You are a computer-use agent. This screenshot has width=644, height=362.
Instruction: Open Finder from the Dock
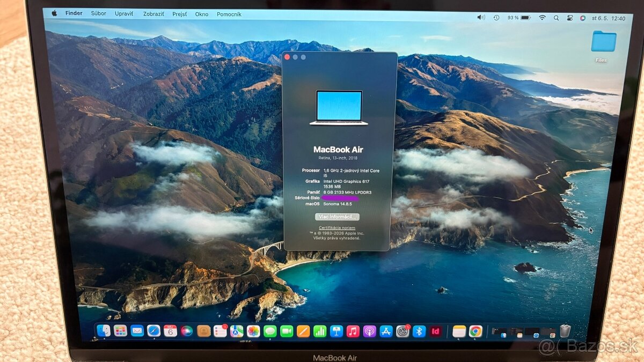click(104, 331)
